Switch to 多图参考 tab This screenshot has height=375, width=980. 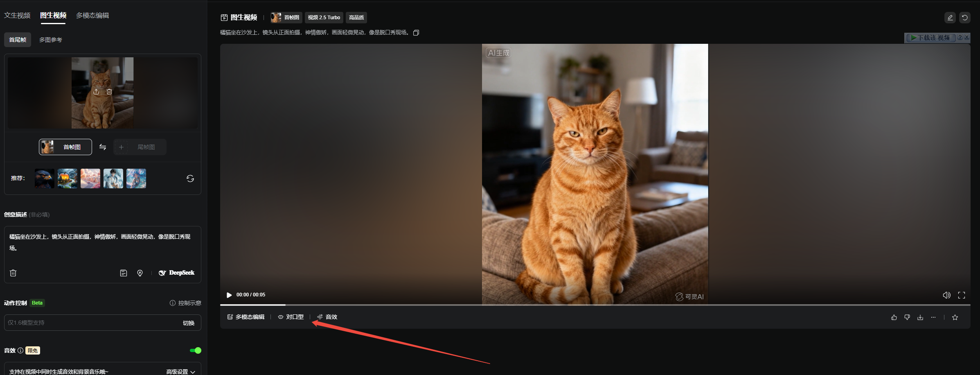pos(50,40)
